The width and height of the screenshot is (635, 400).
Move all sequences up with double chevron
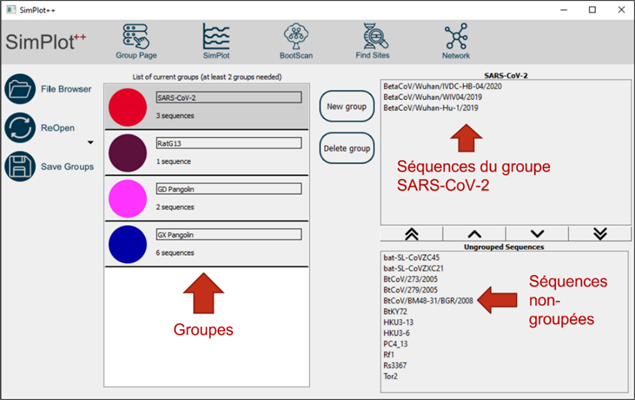[411, 234]
